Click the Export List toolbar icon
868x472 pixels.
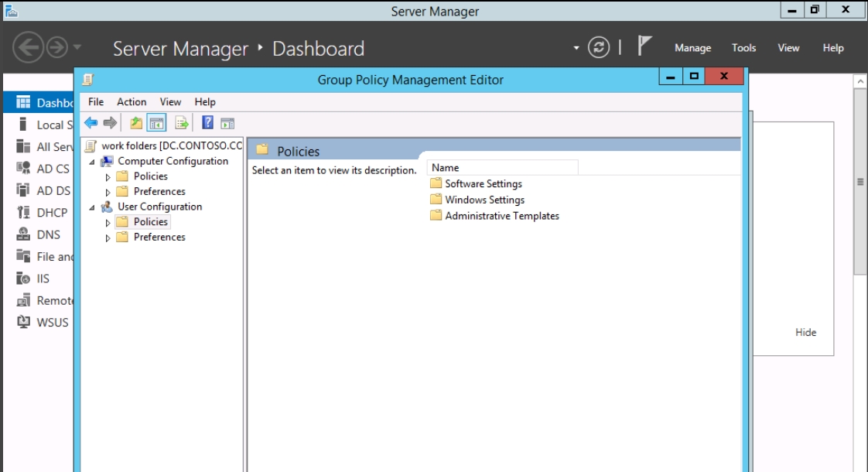click(182, 123)
